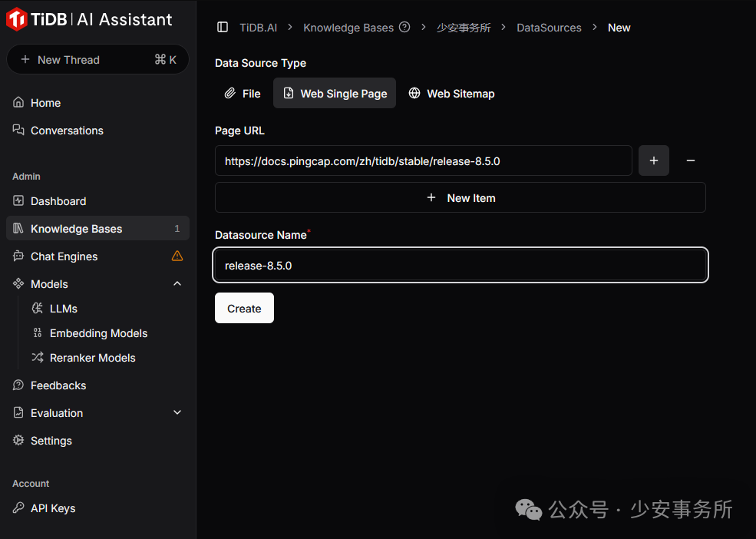The height and width of the screenshot is (539, 756).
Task: Click the Data Source Type label
Action: click(x=260, y=63)
